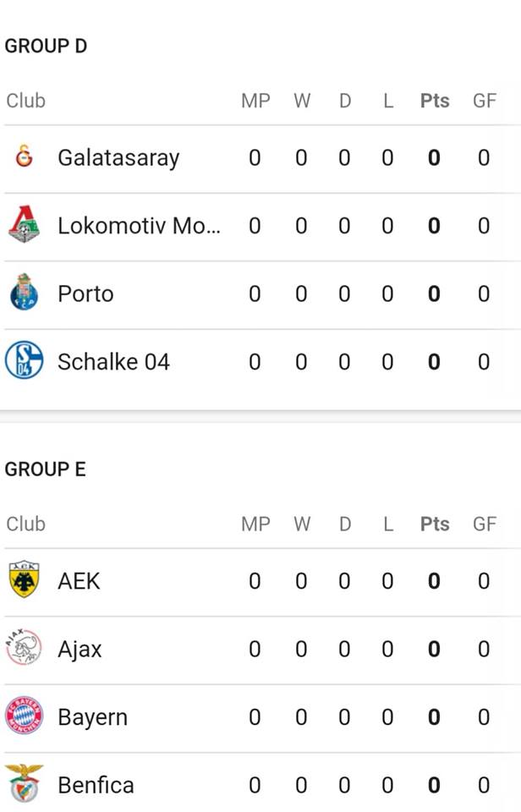Click the AEK club crest

(x=24, y=579)
